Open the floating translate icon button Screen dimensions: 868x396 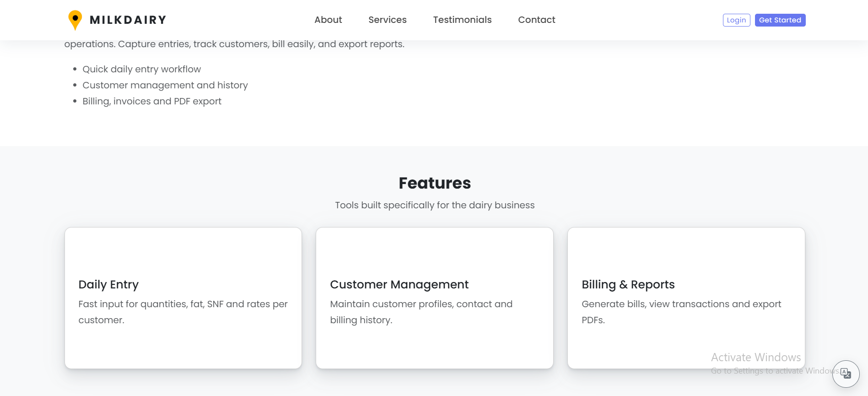click(x=846, y=374)
